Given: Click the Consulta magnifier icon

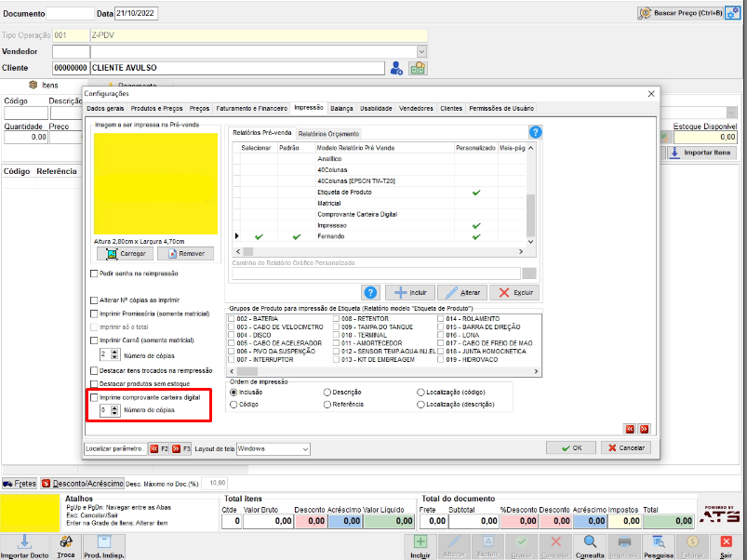Looking at the screenshot, I should pyautogui.click(x=590, y=542).
